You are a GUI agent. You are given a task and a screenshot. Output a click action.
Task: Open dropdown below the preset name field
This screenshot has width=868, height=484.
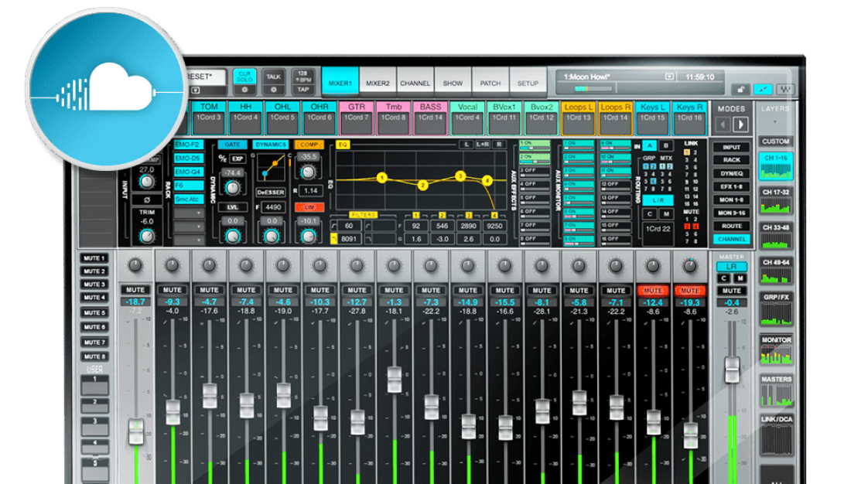[x=195, y=90]
